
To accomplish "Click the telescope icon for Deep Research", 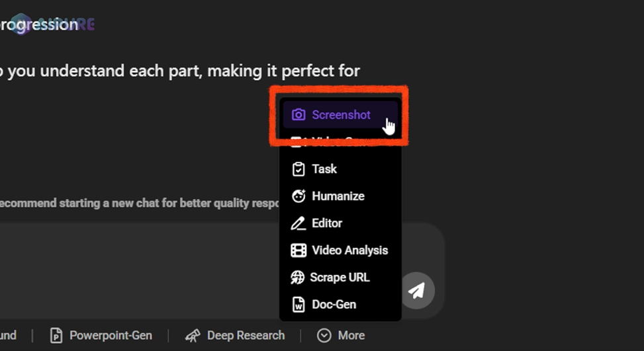I will [x=193, y=335].
